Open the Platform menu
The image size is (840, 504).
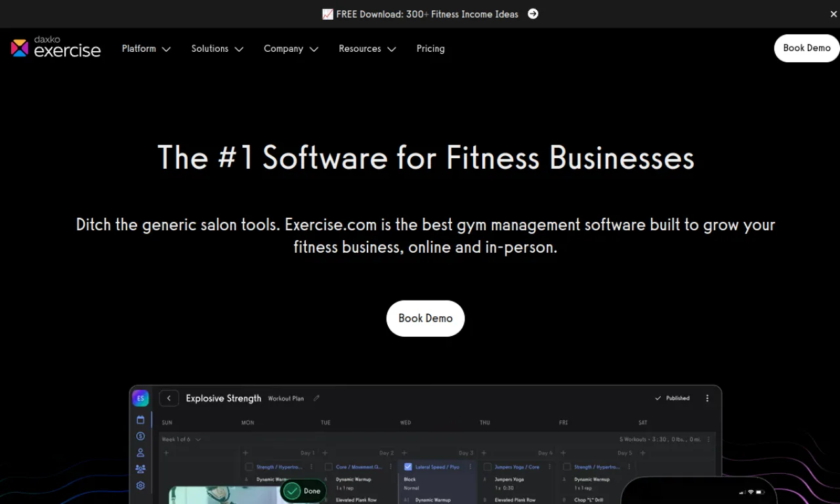[138, 49]
